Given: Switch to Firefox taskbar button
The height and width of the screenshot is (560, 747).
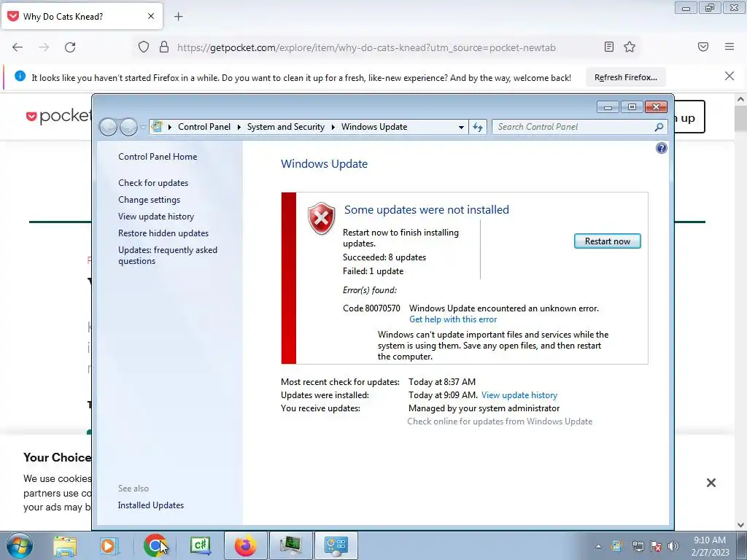Looking at the screenshot, I should pyautogui.click(x=245, y=545).
